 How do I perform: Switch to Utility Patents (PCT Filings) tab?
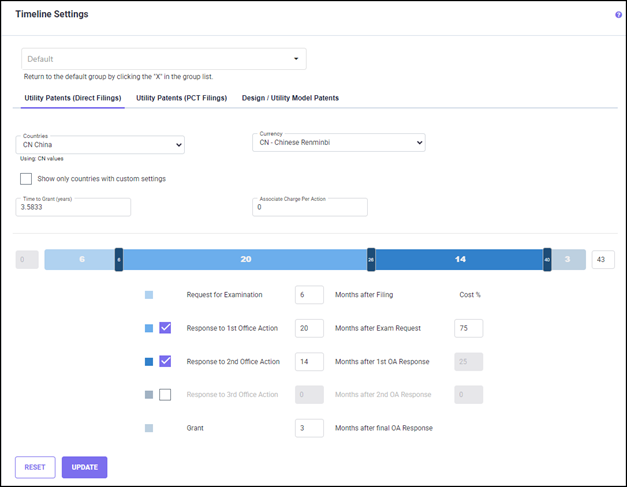click(182, 98)
